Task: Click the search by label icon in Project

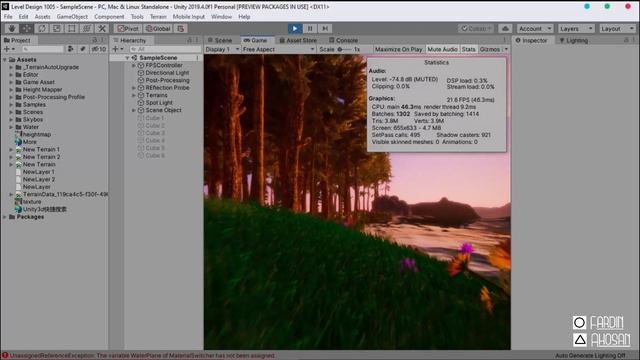Action: pyautogui.click(x=82, y=49)
